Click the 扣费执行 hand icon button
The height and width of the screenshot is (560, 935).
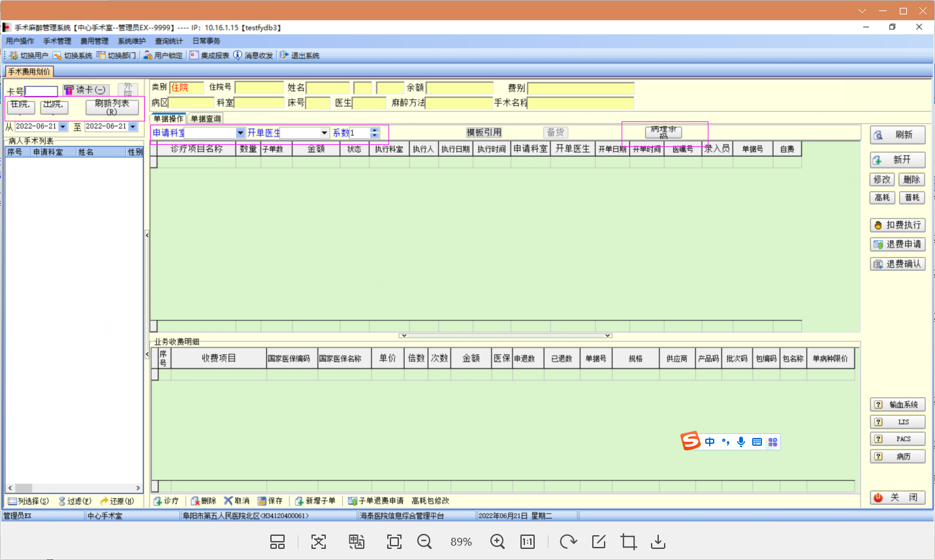coord(898,225)
